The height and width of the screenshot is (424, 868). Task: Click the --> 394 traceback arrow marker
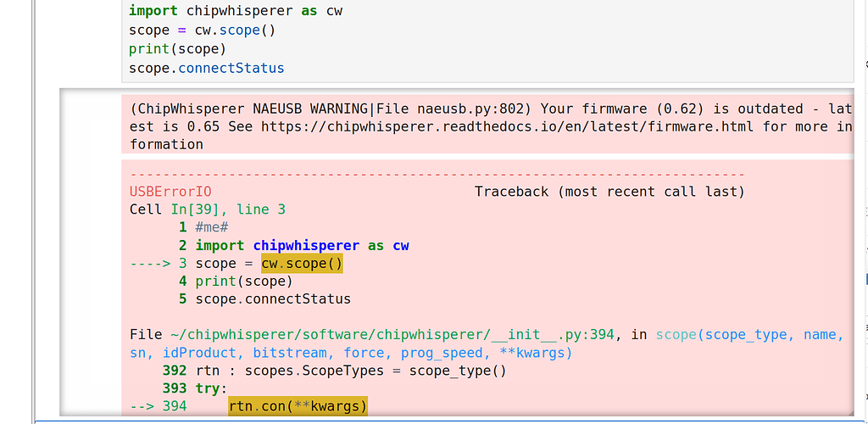tap(157, 407)
